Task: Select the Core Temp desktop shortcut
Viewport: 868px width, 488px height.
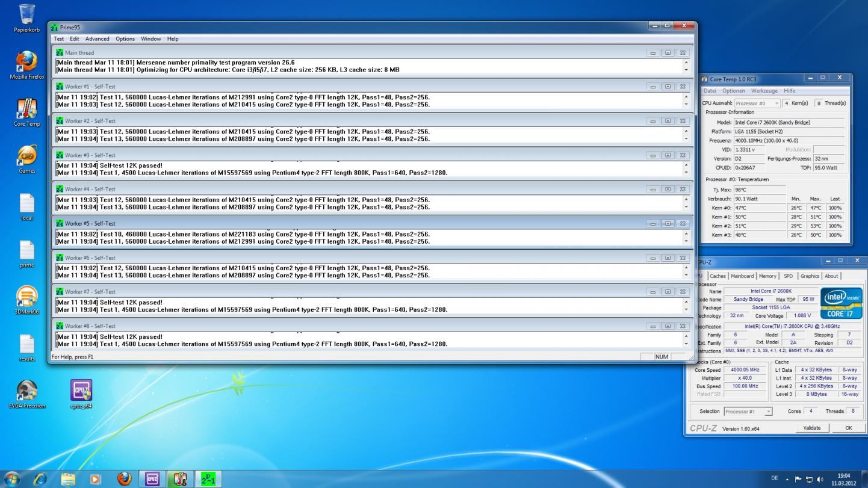Action: click(x=27, y=113)
